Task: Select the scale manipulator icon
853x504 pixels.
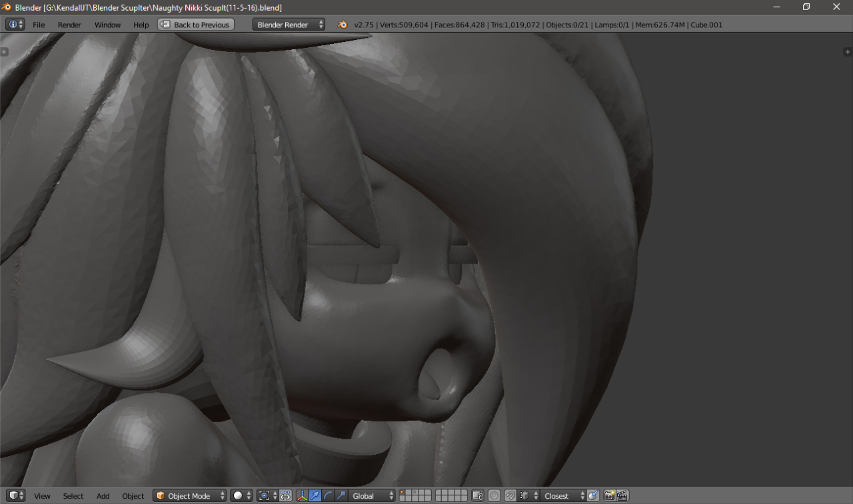Action: tap(341, 495)
